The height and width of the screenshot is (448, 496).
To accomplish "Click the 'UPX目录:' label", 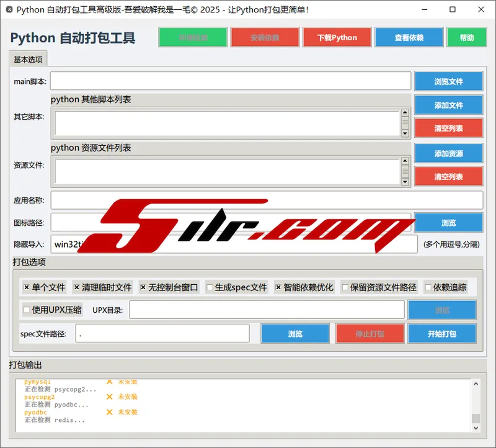I will coord(107,310).
